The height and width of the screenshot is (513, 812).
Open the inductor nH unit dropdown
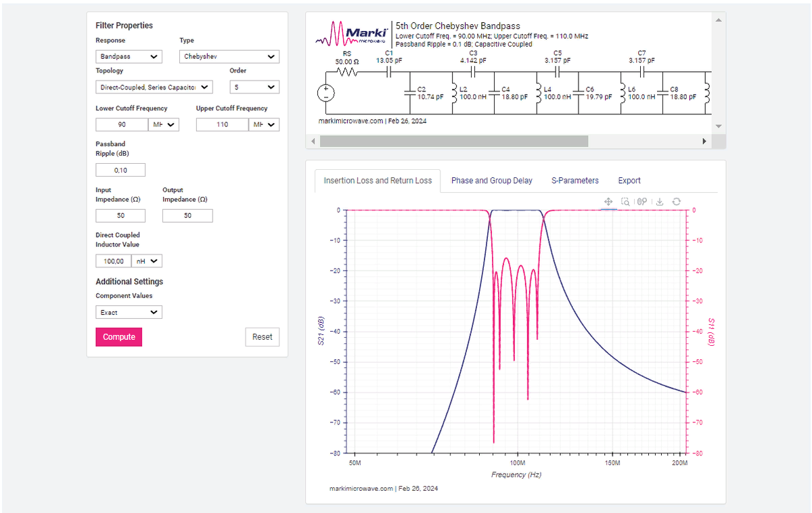pos(146,261)
